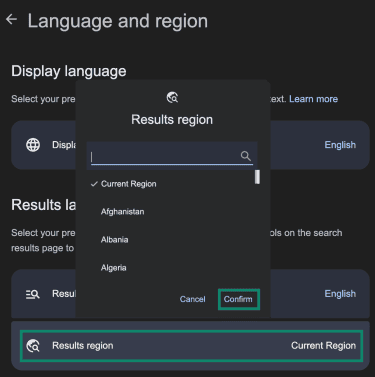The height and width of the screenshot is (377, 375).
Task: Click the Results region row label
Action: (x=83, y=346)
